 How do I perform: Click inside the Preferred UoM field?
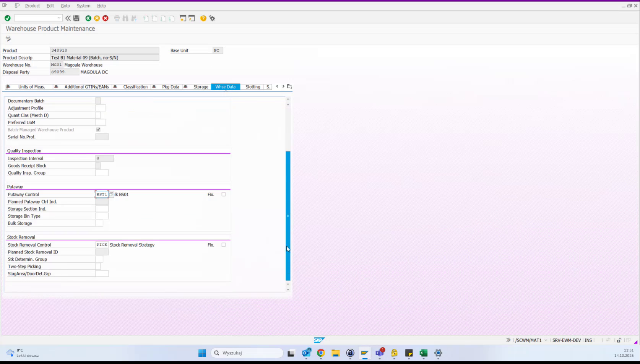(x=101, y=122)
